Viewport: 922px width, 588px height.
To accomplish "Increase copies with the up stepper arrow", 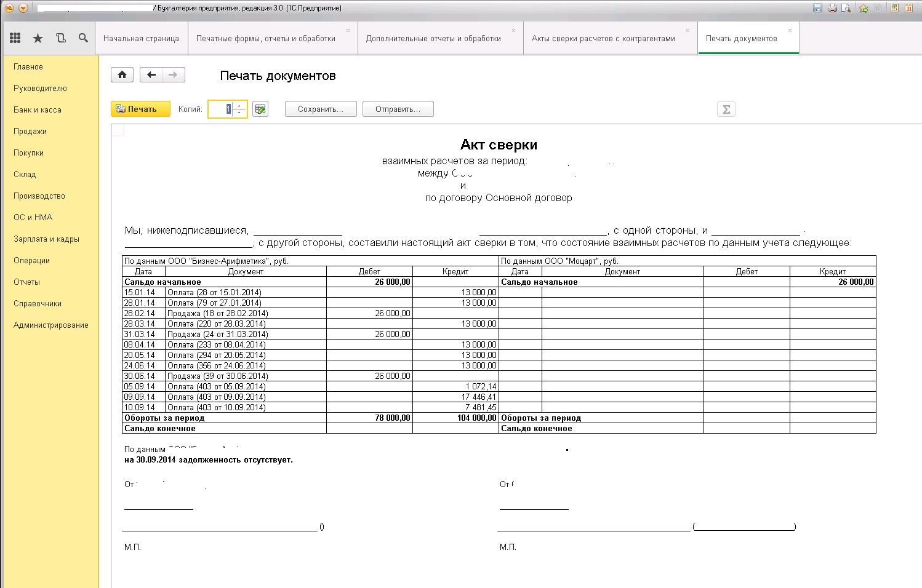I will (239, 105).
